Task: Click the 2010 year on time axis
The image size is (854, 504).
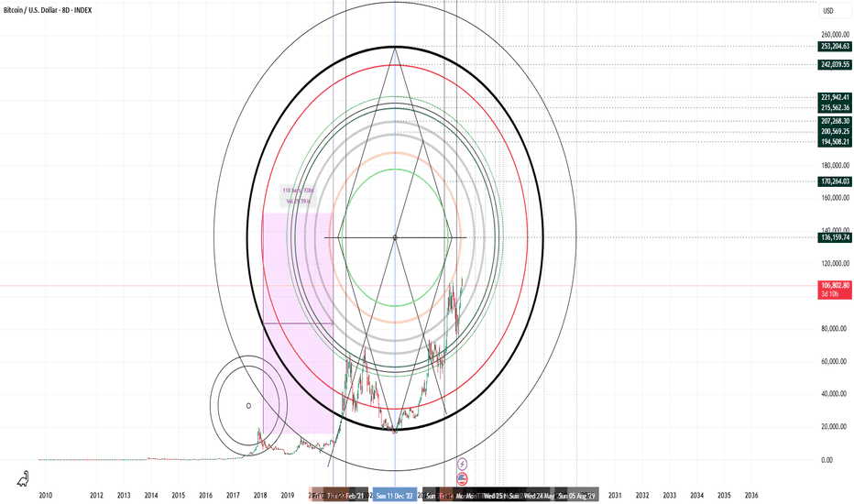Action: pyautogui.click(x=46, y=495)
